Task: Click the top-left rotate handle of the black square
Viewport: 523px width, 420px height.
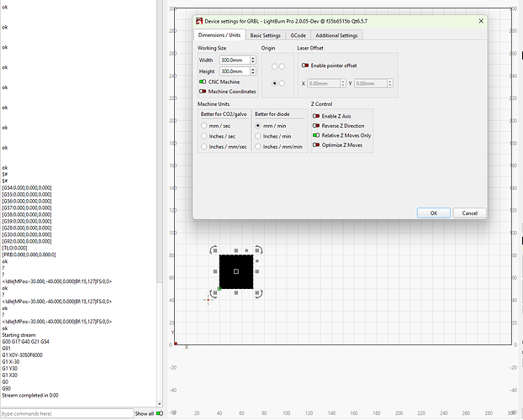Action: point(214,249)
